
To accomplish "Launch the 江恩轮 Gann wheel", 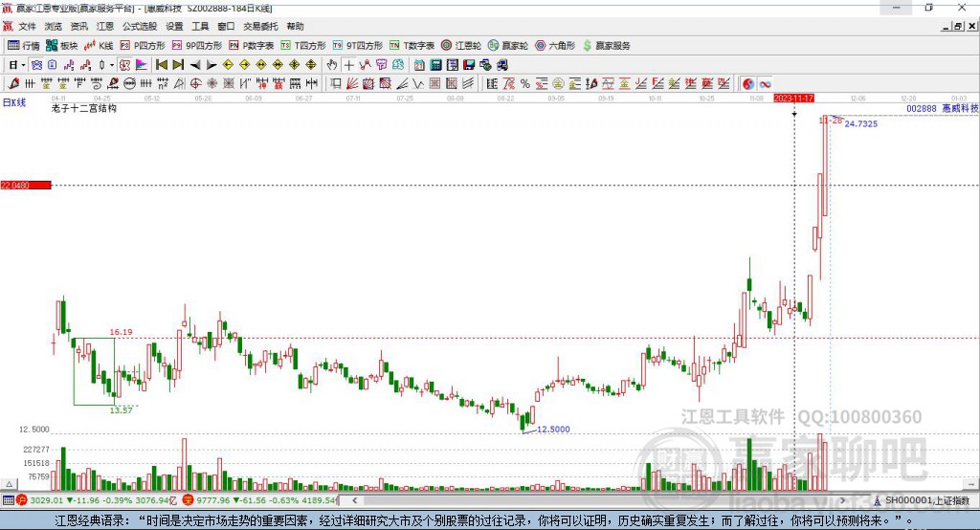I will click(x=461, y=46).
